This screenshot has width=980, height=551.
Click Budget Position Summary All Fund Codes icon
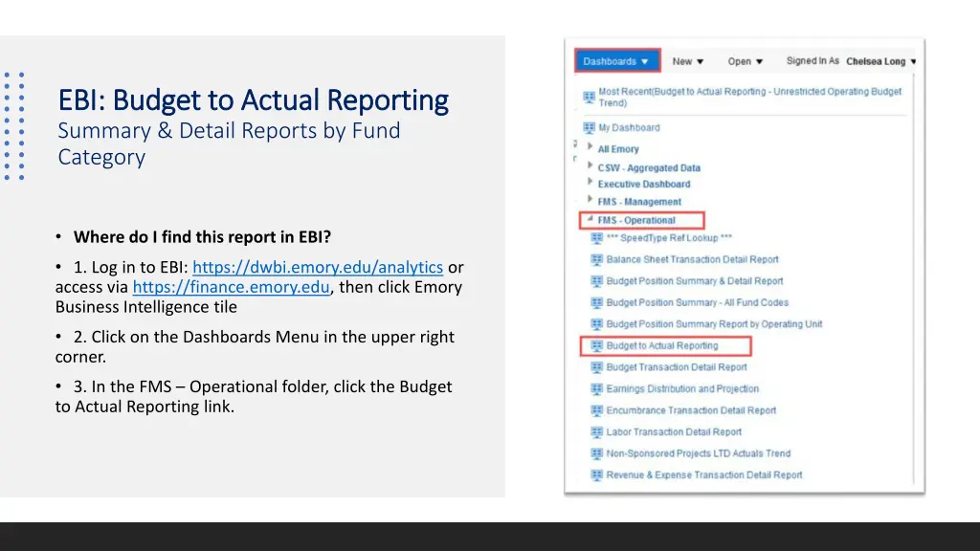coord(597,303)
